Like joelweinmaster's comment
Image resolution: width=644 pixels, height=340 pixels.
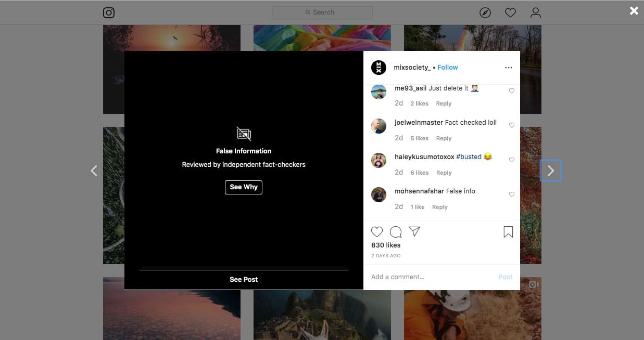[x=511, y=125]
